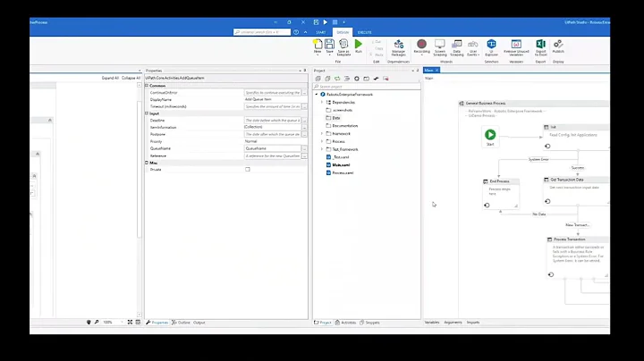644x361 pixels.
Task: Open the User Events menu
Action: point(473,47)
